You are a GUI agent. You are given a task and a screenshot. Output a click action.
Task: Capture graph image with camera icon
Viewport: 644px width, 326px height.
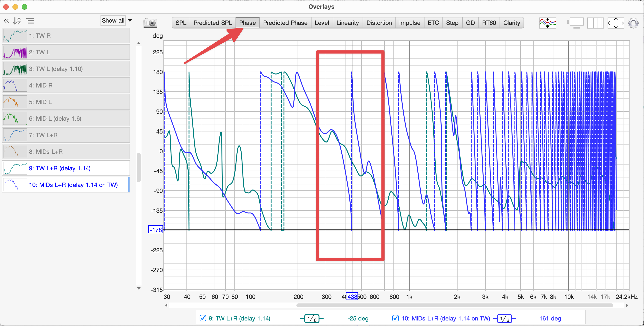150,23
